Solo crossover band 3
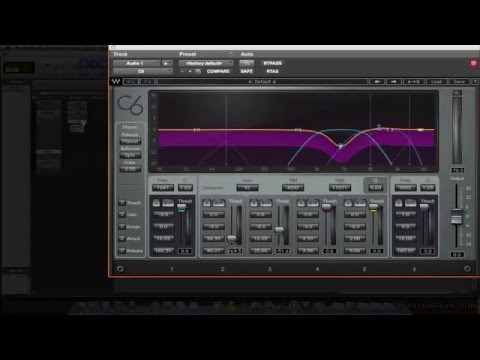Image resolution: width=480 pixels, height=360 pixels. tap(254, 203)
